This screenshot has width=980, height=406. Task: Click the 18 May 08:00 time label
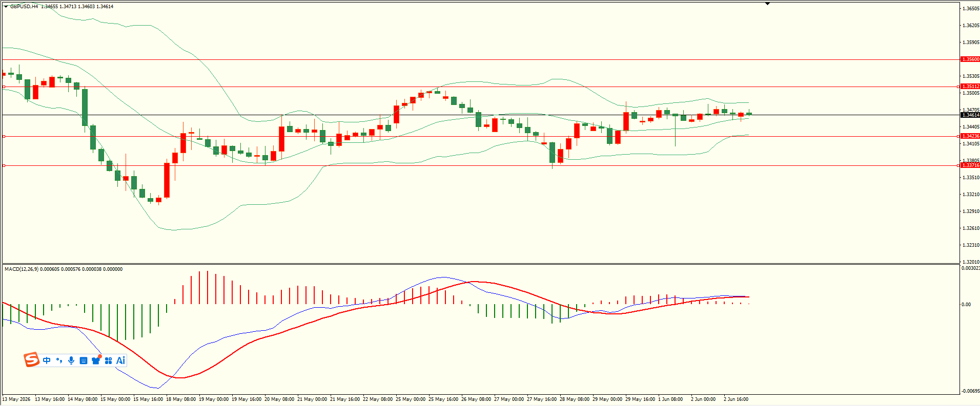click(x=181, y=399)
